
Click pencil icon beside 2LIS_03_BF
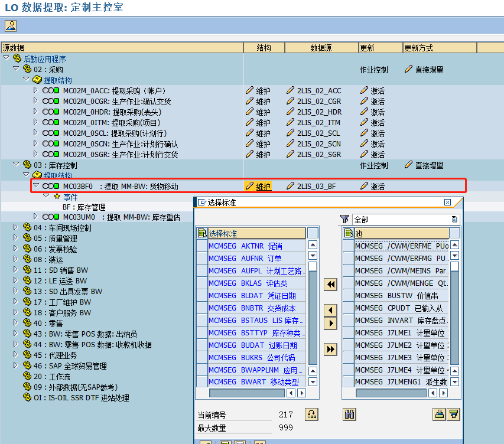coord(290,186)
